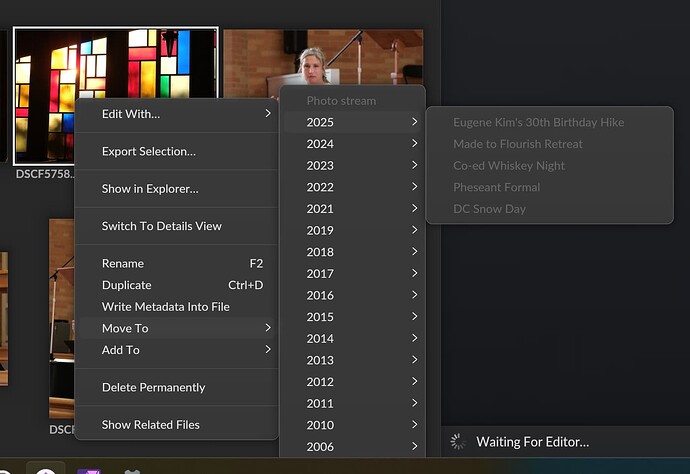Select Made to Flourish Retreat album
The height and width of the screenshot is (474, 690).
[x=550, y=144]
